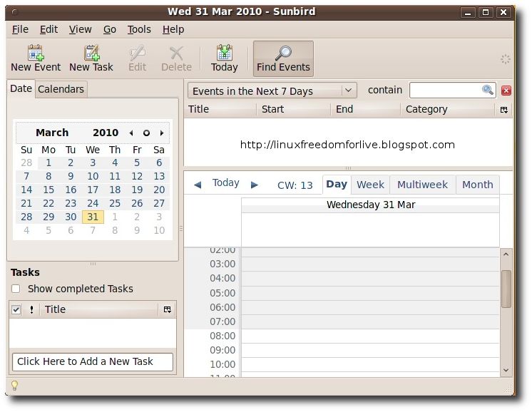Enable Show completed Tasks checkbox
This screenshot has width=532, height=412.
pyautogui.click(x=16, y=289)
